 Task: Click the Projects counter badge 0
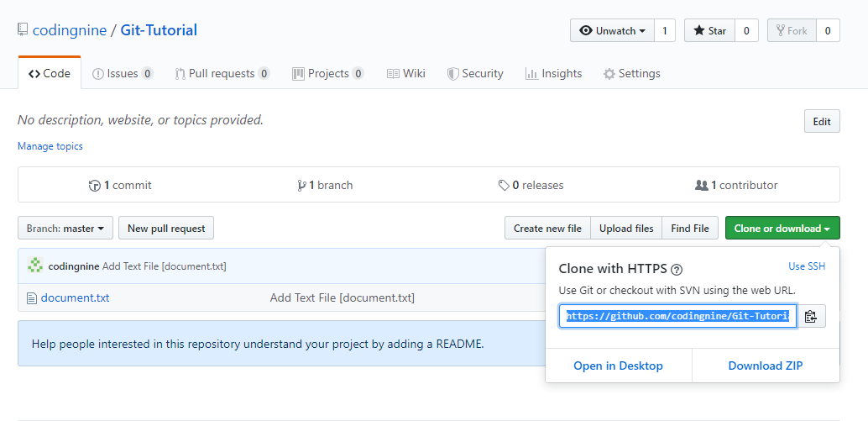pos(358,73)
